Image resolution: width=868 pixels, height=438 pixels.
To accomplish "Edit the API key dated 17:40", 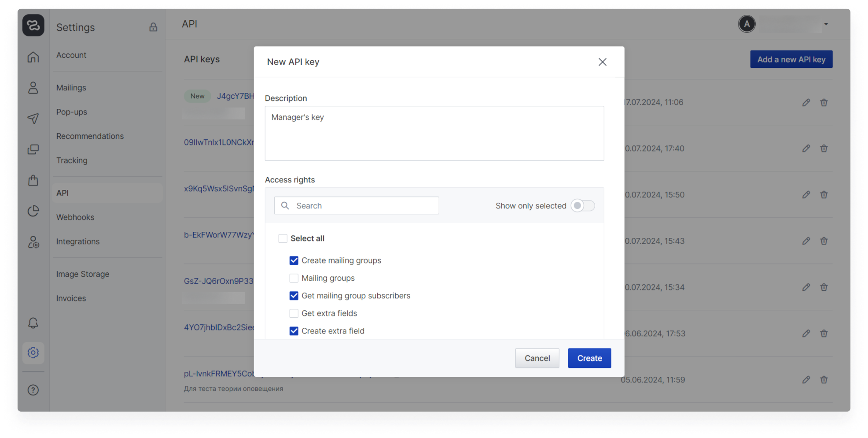I will click(x=806, y=148).
